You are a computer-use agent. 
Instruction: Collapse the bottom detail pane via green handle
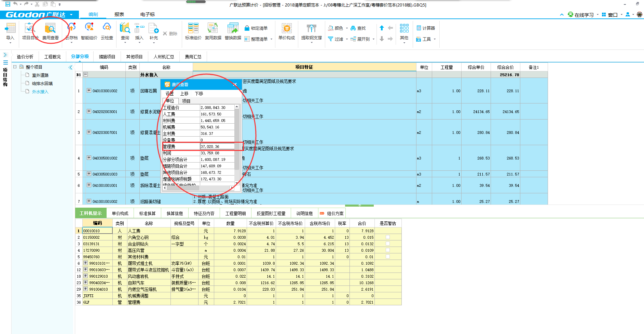pyautogui.click(x=359, y=206)
